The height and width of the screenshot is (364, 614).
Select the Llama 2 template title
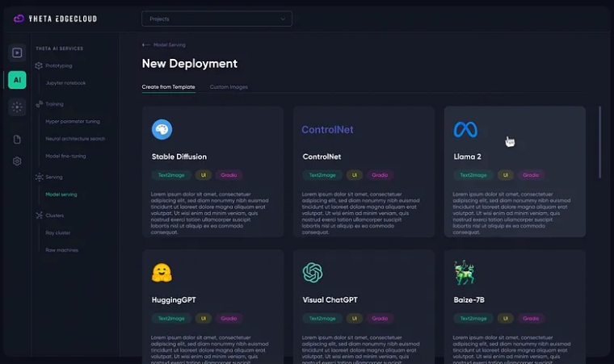[467, 157]
